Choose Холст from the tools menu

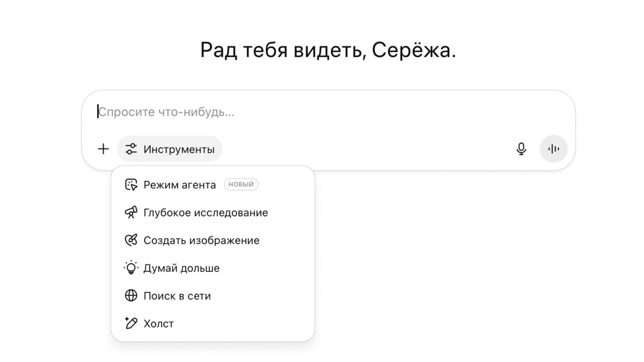coord(158,323)
